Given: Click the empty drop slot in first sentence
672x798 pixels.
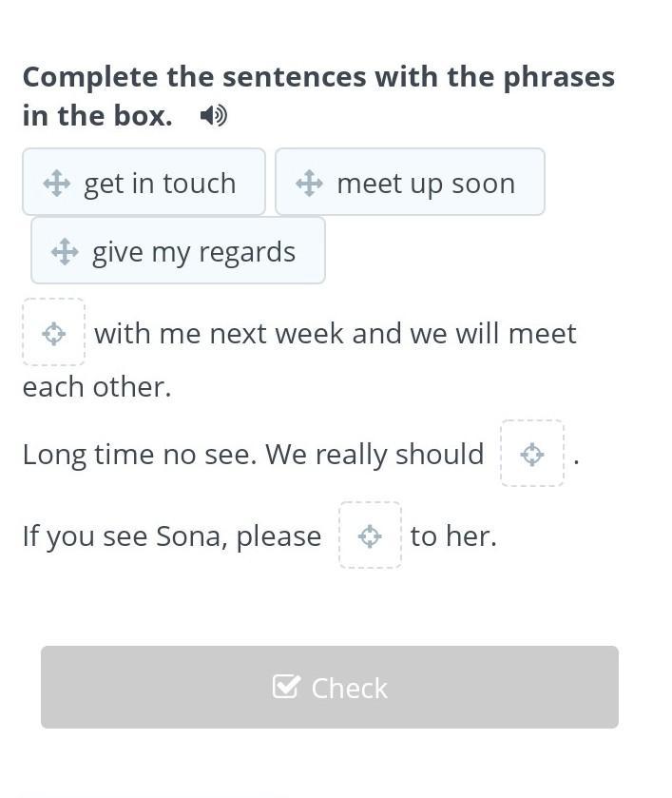Looking at the screenshot, I should tap(54, 332).
